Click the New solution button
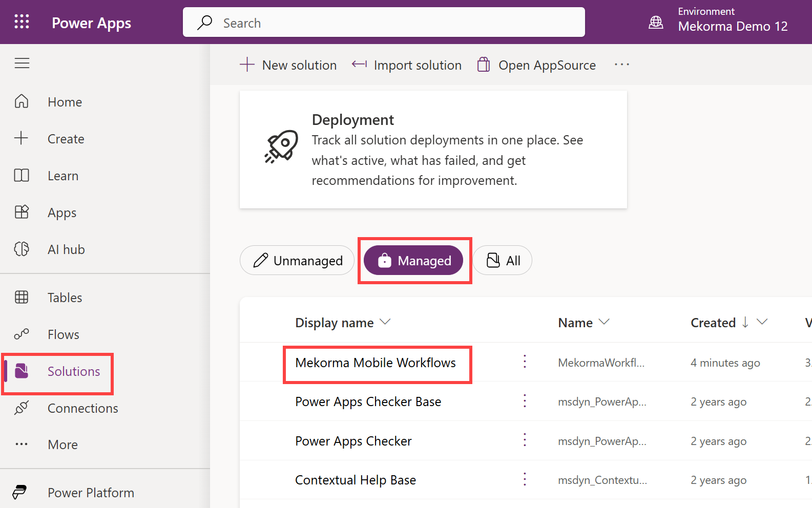The width and height of the screenshot is (812, 508). pos(288,65)
